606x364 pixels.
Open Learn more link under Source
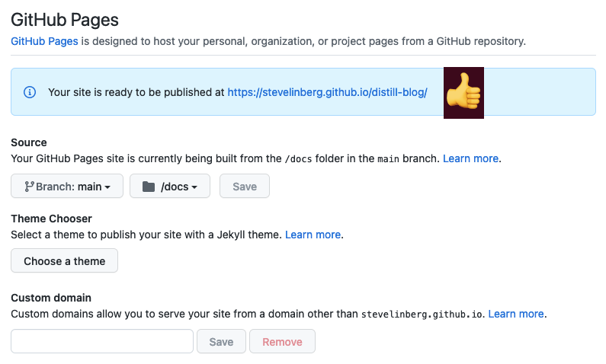point(470,158)
